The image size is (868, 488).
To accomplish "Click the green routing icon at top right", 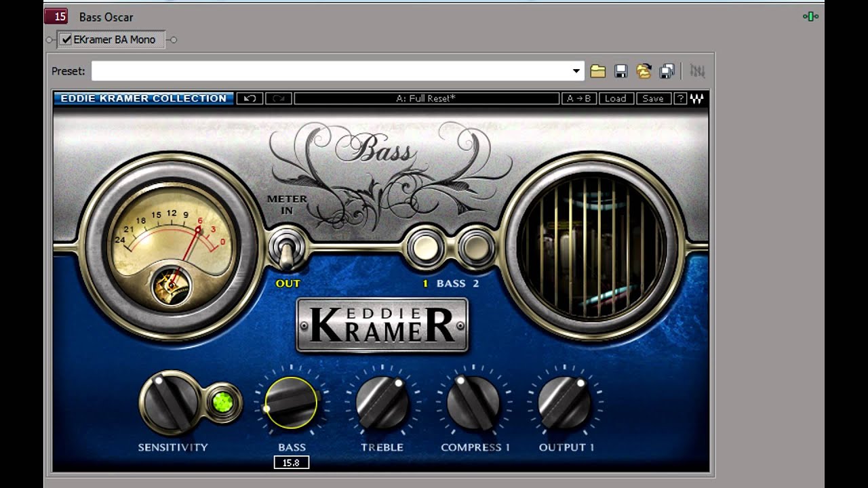I will pos(810,16).
